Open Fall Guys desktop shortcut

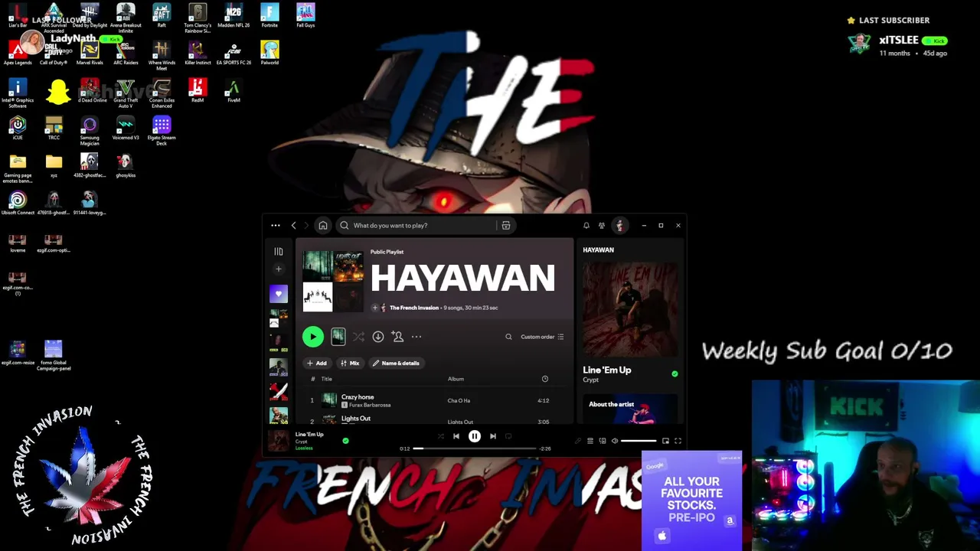pyautogui.click(x=305, y=15)
